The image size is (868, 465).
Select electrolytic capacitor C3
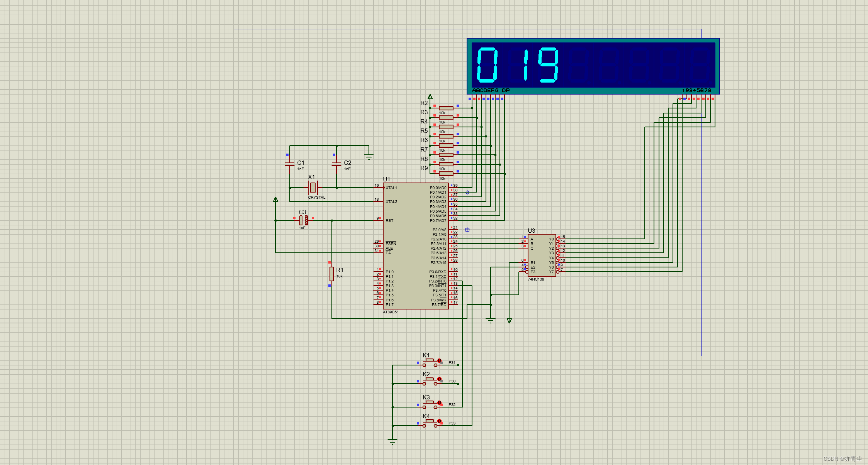point(303,220)
